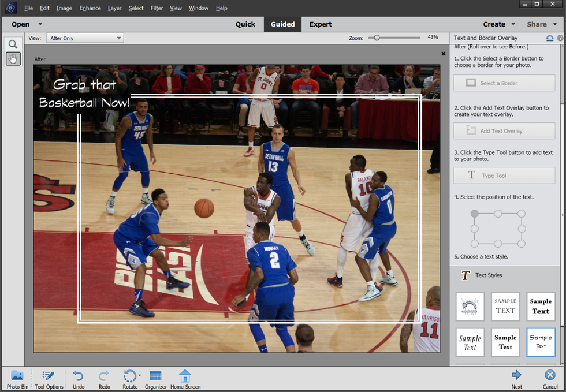This screenshot has height=392, width=566.
Task: Open the Enhance menu
Action: 90,8
